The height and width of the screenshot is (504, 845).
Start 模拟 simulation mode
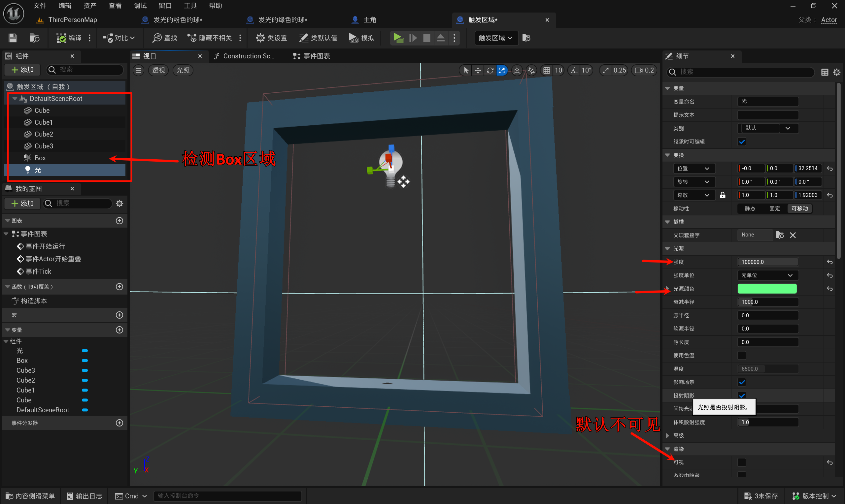point(361,38)
